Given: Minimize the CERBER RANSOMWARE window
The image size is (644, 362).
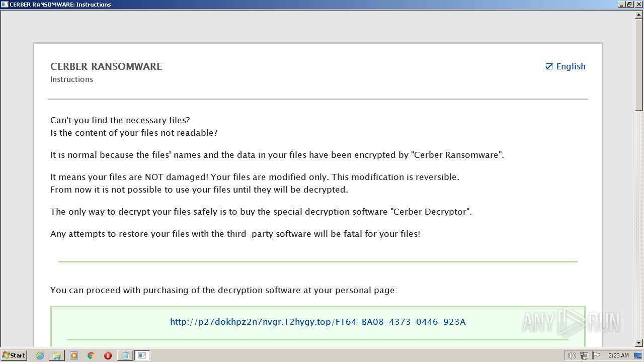Looking at the screenshot, I should pyautogui.click(x=621, y=4).
